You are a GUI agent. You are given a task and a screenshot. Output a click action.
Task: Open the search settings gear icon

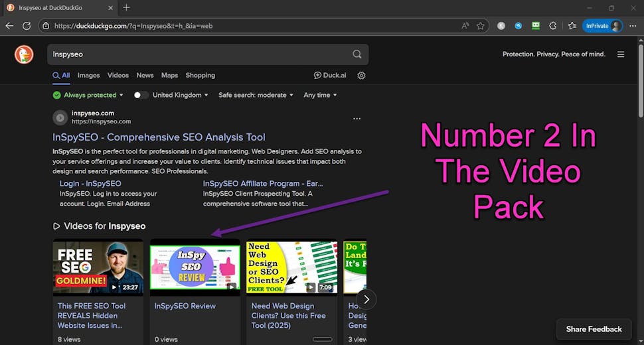[x=361, y=76]
